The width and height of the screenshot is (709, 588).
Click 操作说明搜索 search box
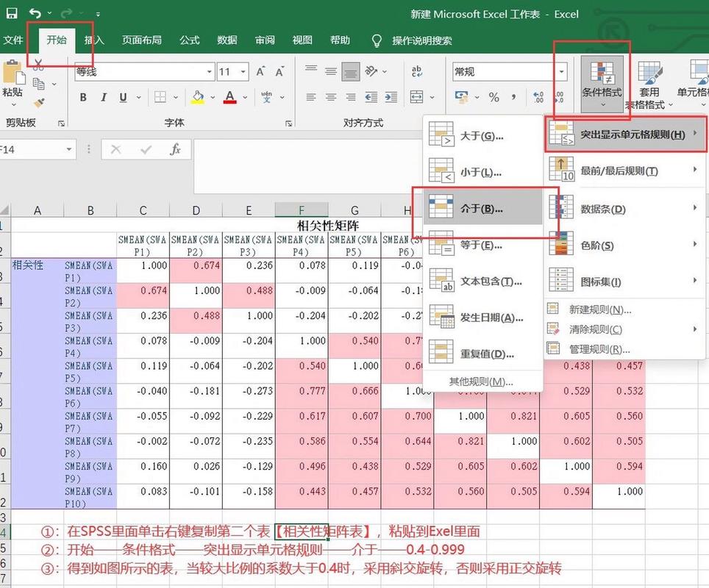tap(422, 40)
